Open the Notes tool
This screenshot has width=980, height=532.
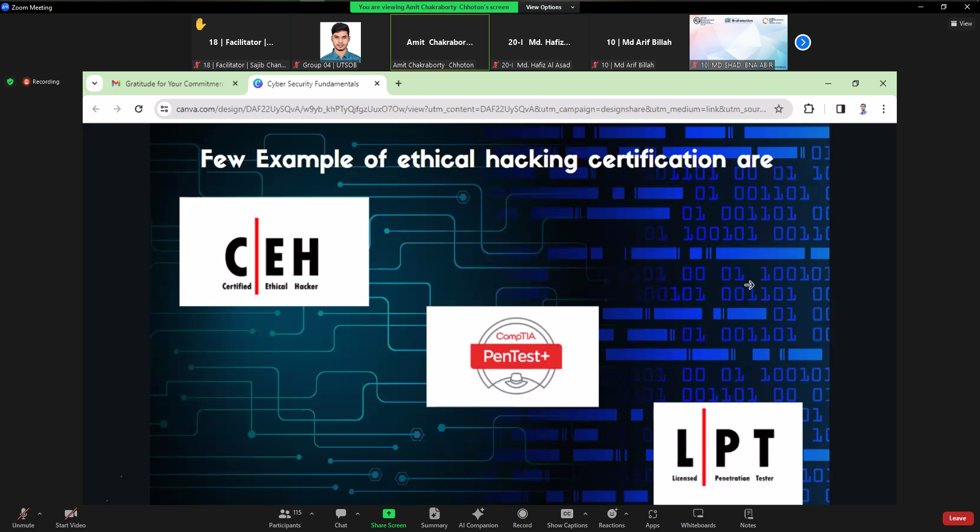748,518
